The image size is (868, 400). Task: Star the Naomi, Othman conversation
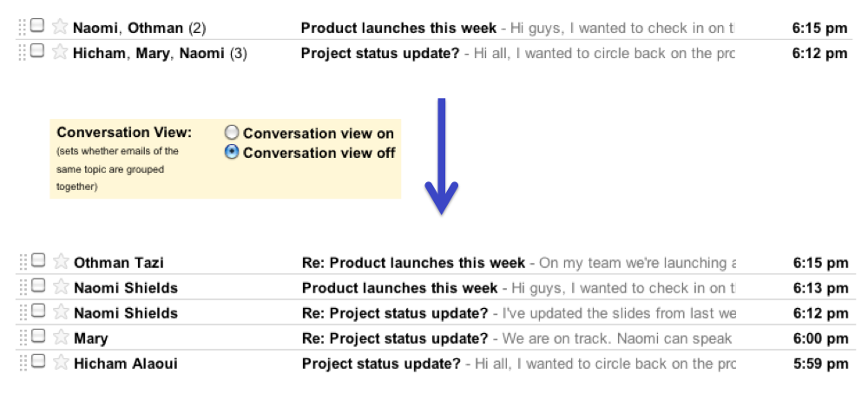60,28
